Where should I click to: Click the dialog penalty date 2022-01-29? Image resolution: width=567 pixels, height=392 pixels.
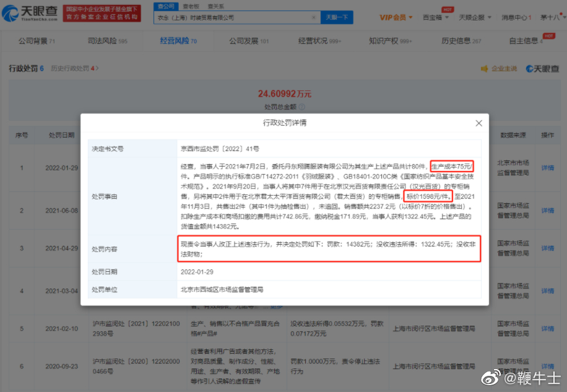click(197, 272)
